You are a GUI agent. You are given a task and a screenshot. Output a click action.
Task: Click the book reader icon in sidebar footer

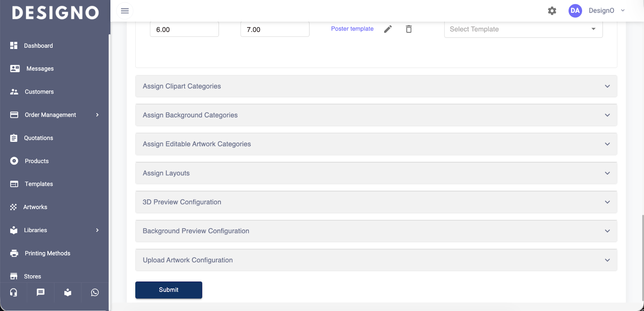(x=68, y=292)
